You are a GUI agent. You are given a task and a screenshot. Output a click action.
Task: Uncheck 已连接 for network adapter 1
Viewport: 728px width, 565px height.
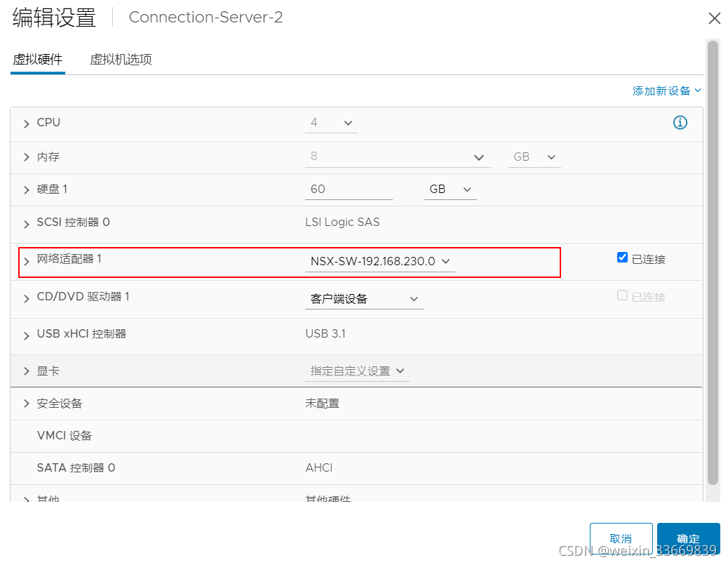(622, 258)
